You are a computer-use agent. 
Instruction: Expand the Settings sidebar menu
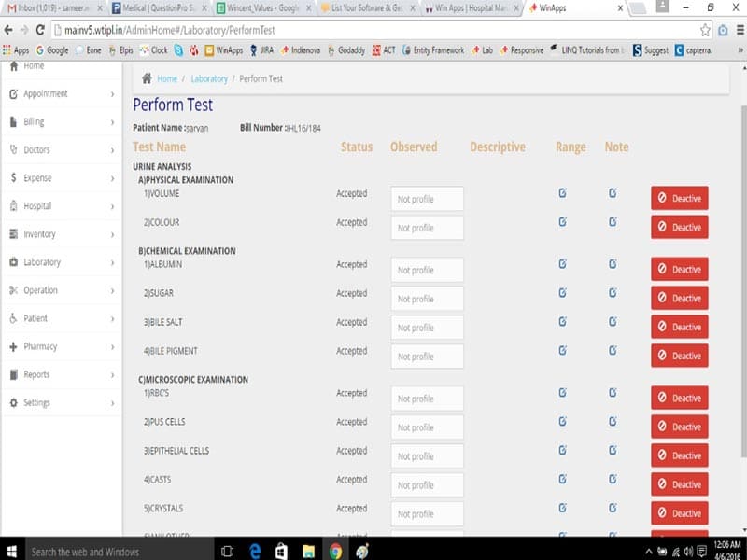(63, 403)
